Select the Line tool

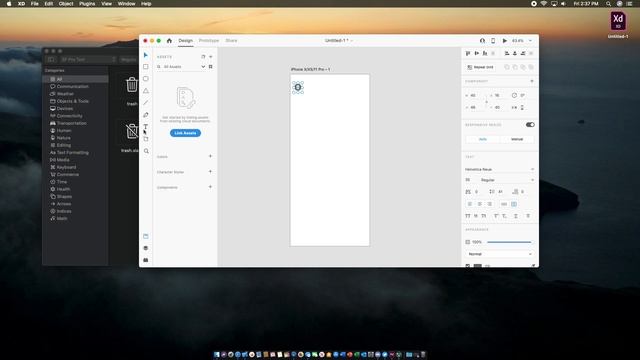pos(146,103)
